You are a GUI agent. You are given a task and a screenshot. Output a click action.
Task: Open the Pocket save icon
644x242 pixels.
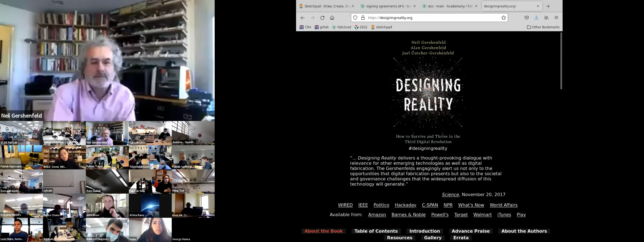(x=527, y=18)
